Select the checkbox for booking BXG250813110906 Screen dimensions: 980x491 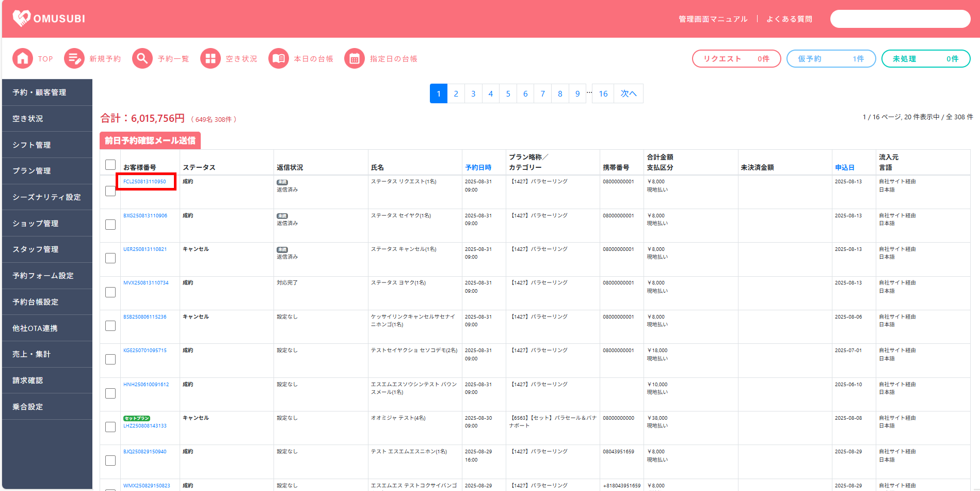[x=110, y=225]
